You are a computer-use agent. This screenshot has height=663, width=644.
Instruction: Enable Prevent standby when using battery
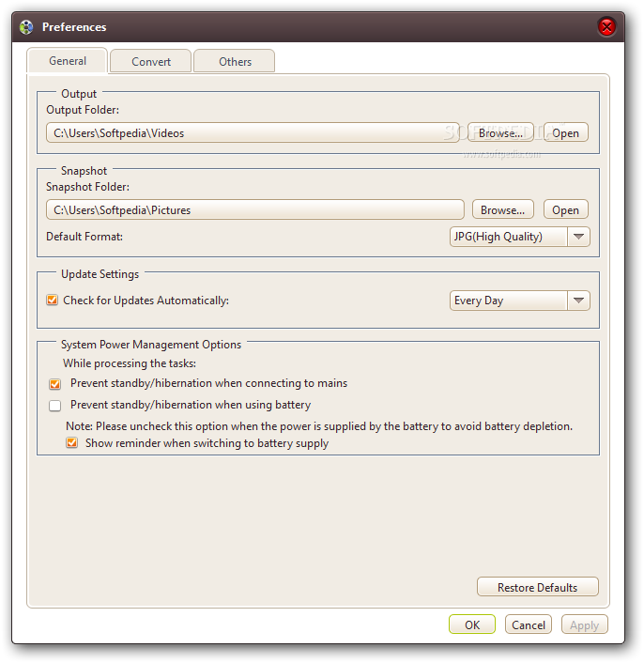[55, 406]
